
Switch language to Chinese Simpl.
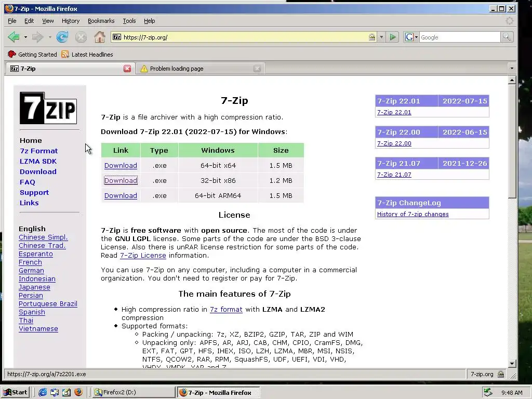click(43, 237)
